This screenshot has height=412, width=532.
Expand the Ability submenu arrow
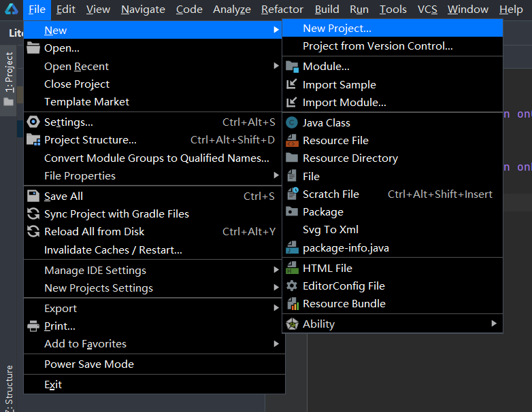coord(494,324)
